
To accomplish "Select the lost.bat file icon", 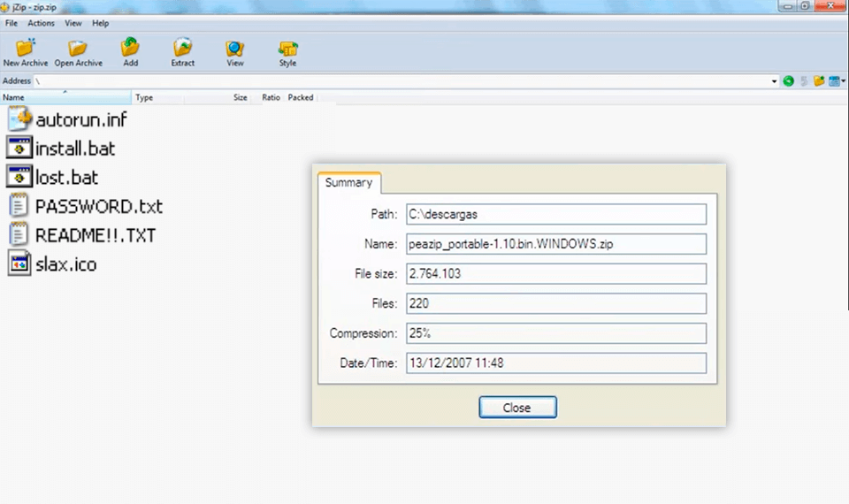I will click(x=19, y=177).
